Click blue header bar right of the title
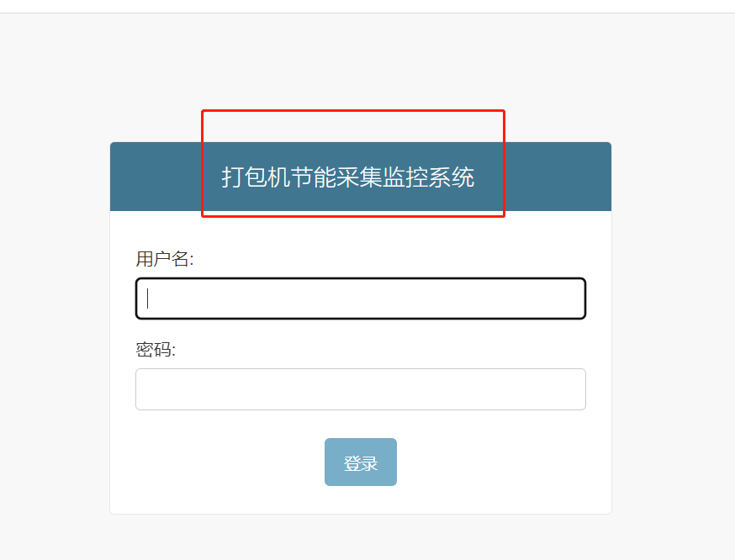 coord(558,177)
